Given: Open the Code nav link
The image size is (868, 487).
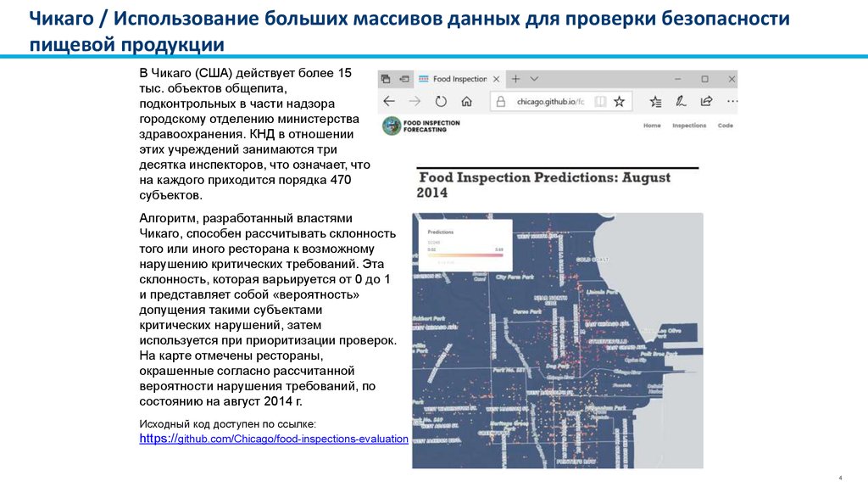Looking at the screenshot, I should (x=726, y=126).
